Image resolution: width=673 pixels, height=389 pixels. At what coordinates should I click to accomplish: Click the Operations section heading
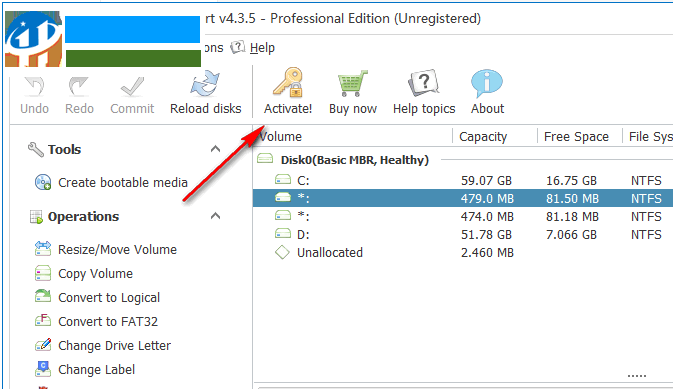(83, 217)
